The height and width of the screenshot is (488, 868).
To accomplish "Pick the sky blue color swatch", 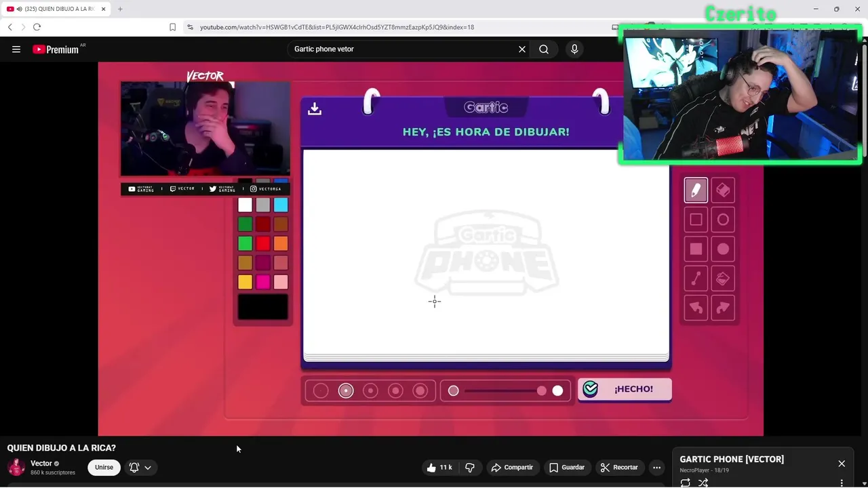I will (281, 205).
